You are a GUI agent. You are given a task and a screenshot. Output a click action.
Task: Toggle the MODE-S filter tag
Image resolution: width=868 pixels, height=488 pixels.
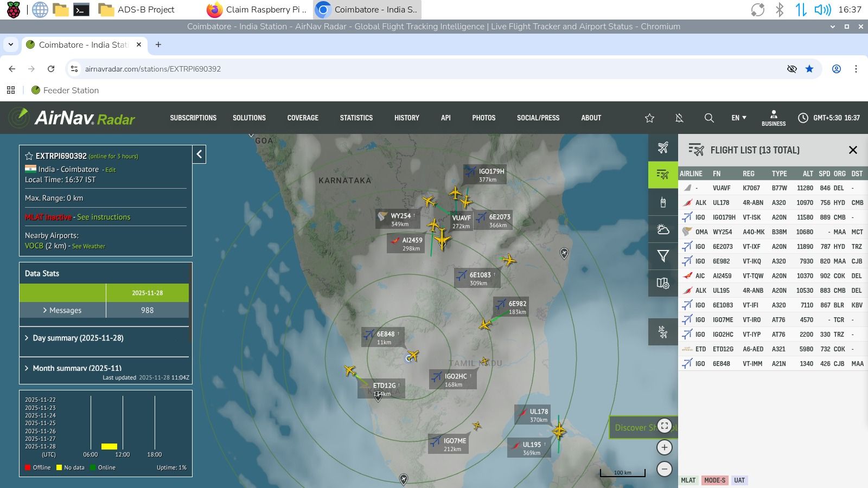click(x=714, y=480)
